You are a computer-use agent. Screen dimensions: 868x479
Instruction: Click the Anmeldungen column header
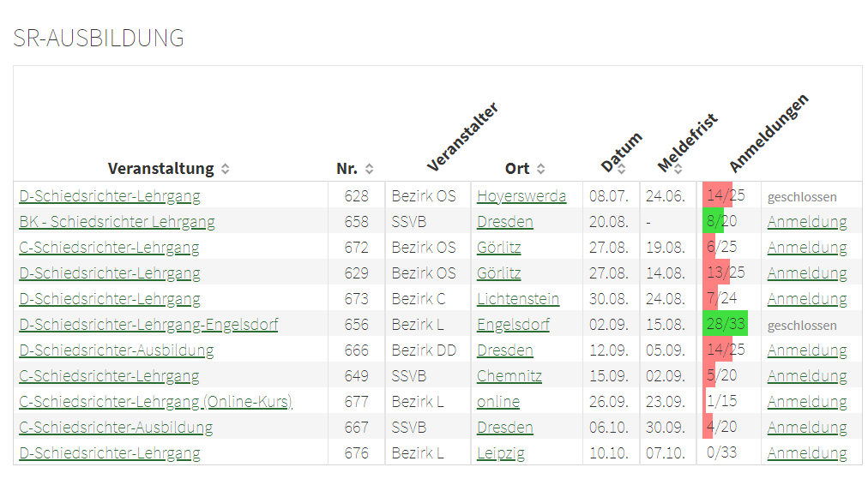coord(769,133)
